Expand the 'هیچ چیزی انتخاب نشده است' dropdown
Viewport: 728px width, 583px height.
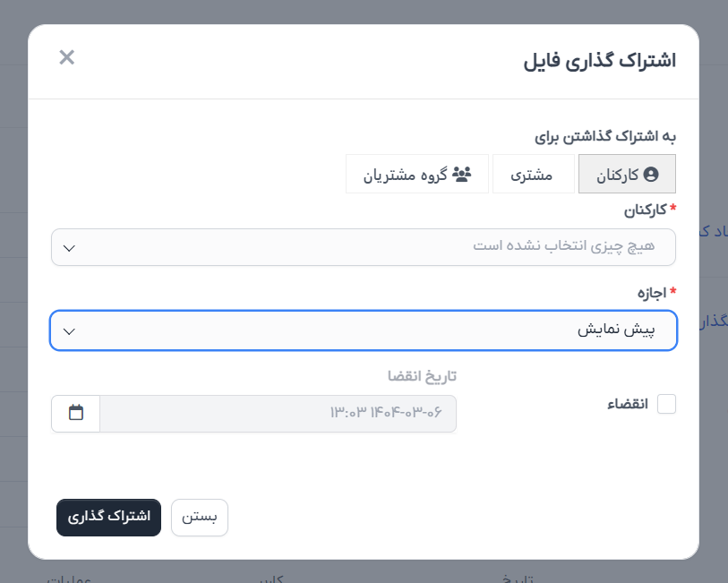coord(364,247)
